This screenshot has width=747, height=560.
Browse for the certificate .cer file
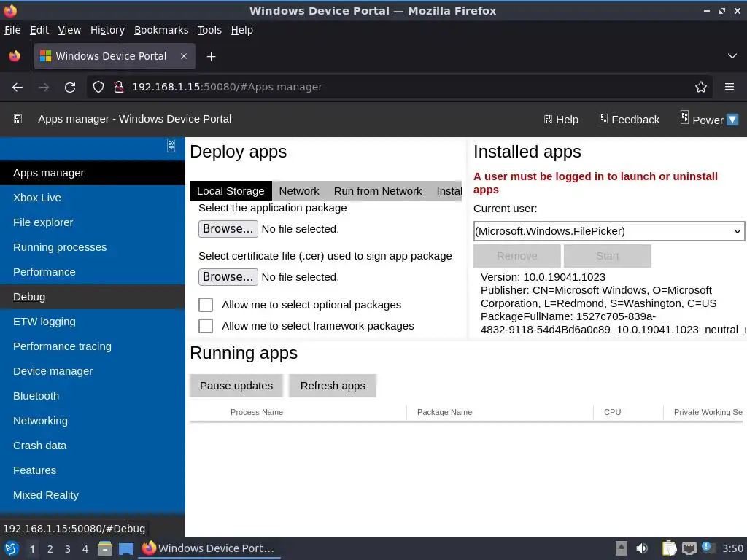pyautogui.click(x=228, y=277)
